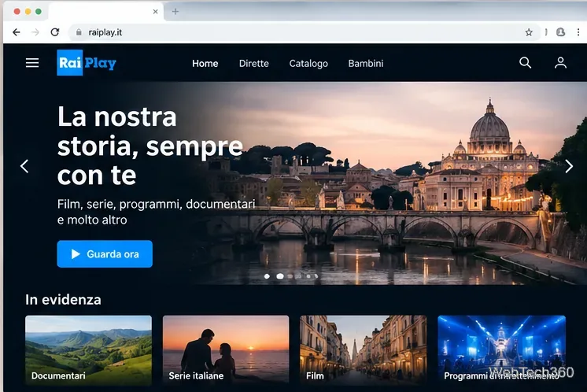Open the Dirette nav item
Screen dimensions: 587x392
254,63
